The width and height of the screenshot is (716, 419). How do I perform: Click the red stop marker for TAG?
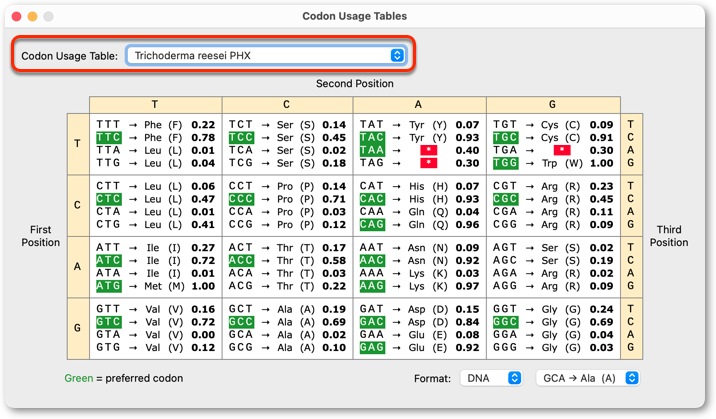point(428,163)
